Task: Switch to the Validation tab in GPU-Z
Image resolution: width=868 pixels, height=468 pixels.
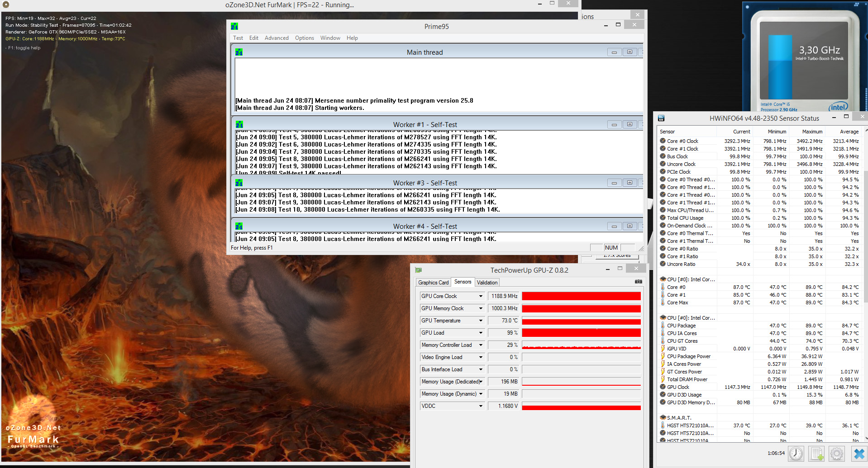Action: click(x=487, y=283)
